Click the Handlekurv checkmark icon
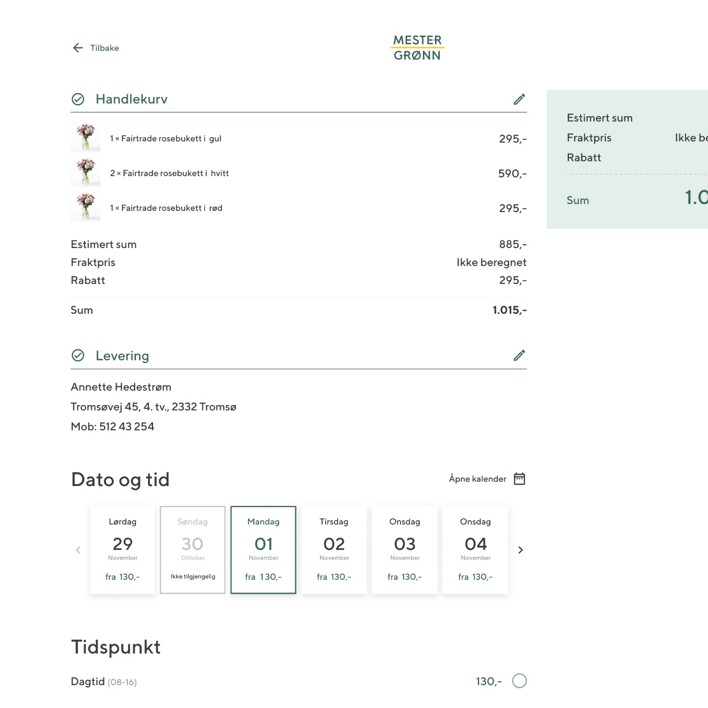 tap(78, 99)
